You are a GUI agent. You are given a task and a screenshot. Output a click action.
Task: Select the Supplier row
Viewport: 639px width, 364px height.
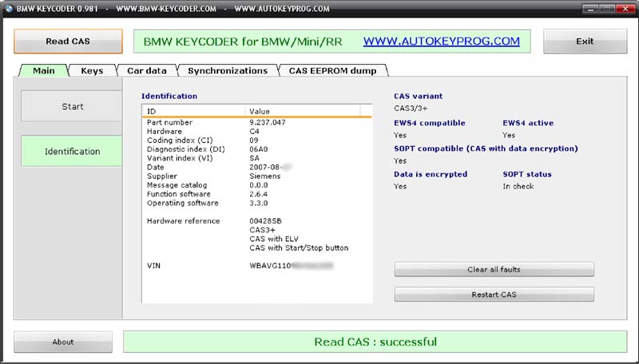click(x=256, y=176)
